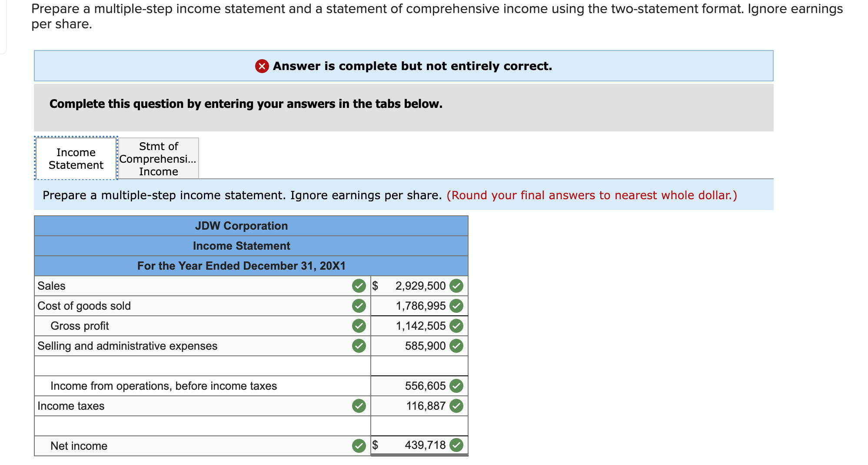Select the Income Statement tab
The image size is (868, 465).
tap(76, 158)
